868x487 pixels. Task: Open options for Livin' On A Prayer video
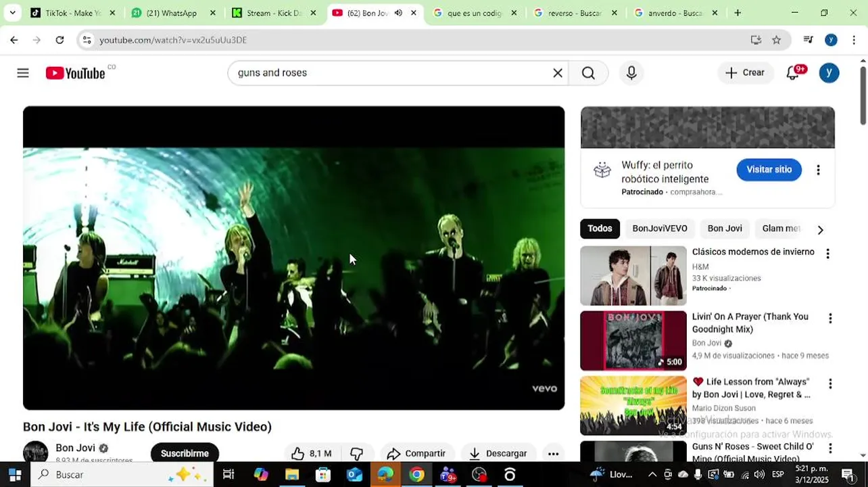coord(829,319)
